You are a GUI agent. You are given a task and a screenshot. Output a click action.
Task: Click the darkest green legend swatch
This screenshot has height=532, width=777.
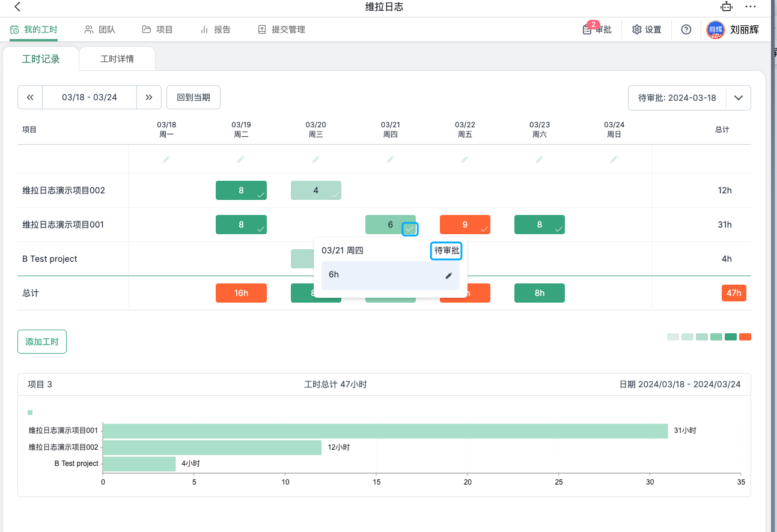(731, 337)
